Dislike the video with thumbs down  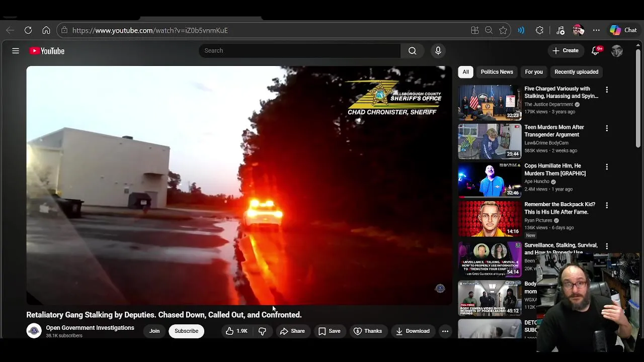pyautogui.click(x=262, y=331)
